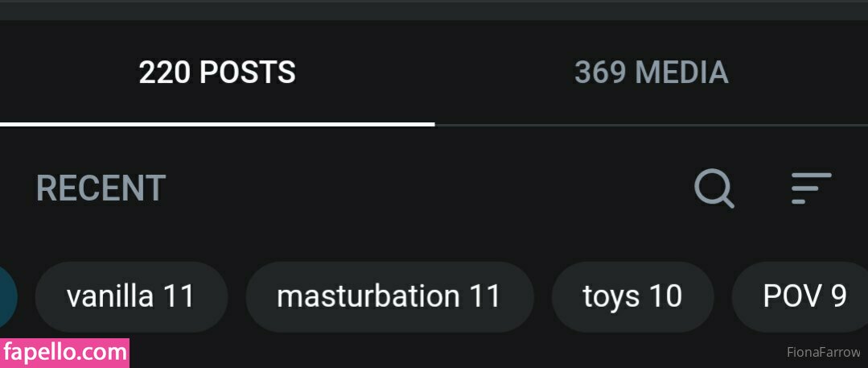Toggle the toys 10 filter chip
868x368 pixels.
click(x=632, y=296)
